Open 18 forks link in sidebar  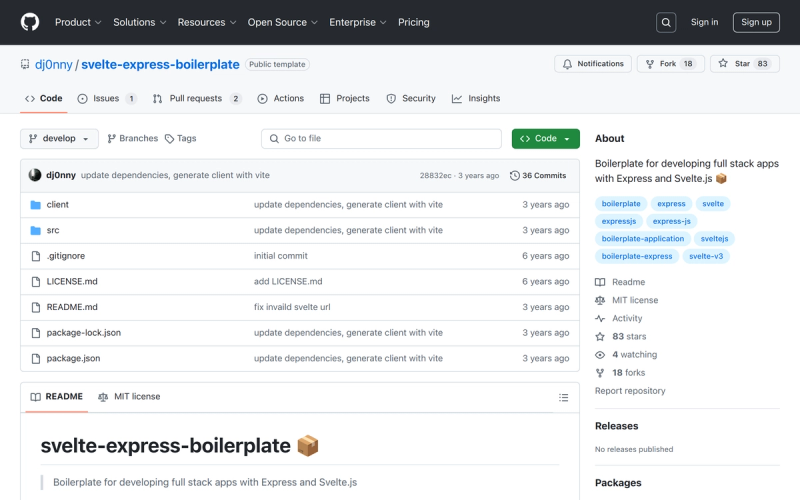pos(620,372)
